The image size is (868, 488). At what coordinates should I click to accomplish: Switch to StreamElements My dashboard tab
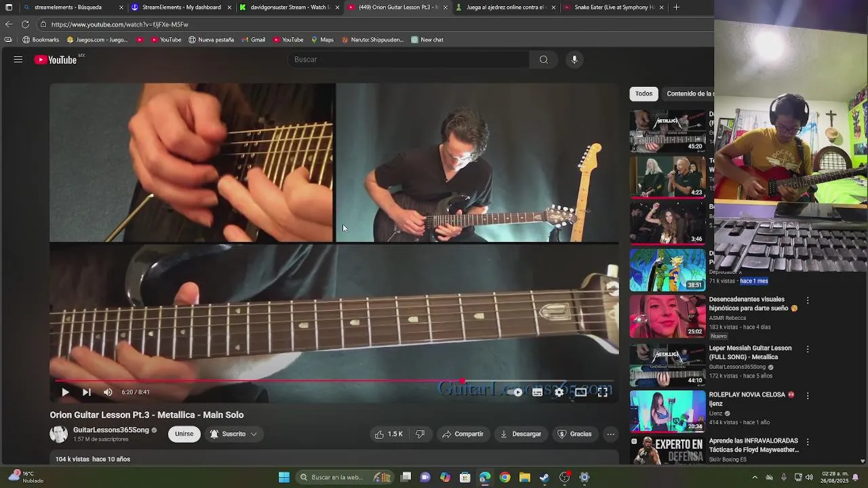coord(180,7)
